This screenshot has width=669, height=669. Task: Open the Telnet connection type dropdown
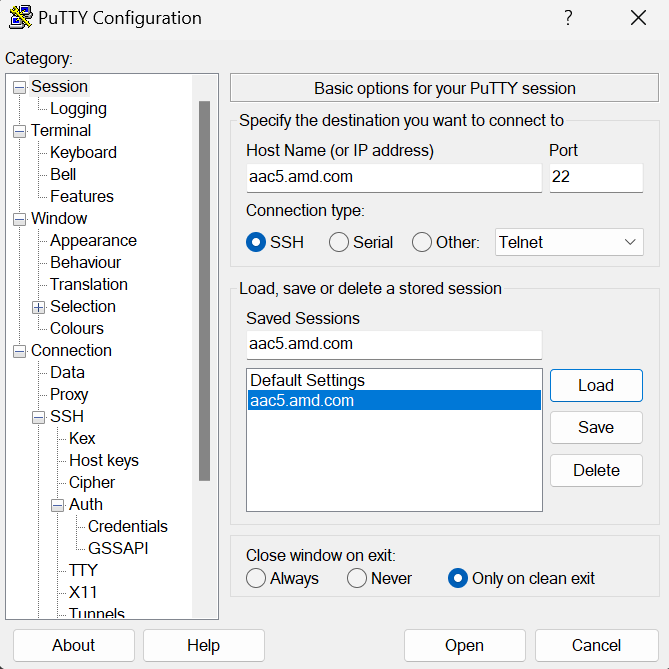click(x=569, y=242)
